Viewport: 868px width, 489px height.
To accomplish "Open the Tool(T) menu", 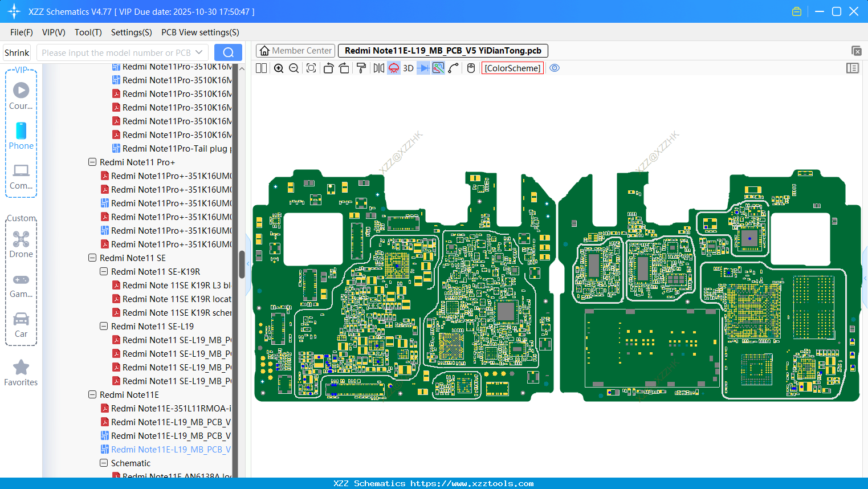I will 88,32.
